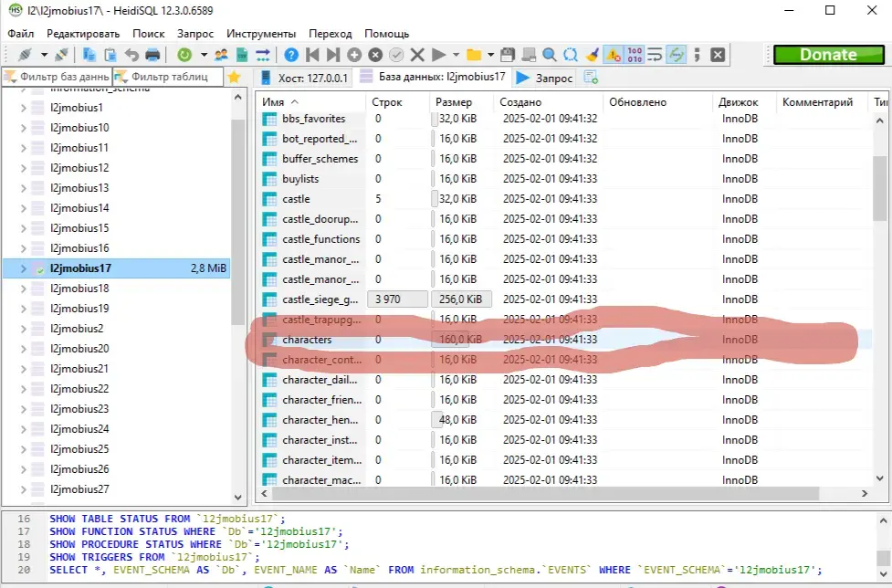Open the session manager plug icon
The height and width of the screenshot is (588, 892).
pos(25,55)
